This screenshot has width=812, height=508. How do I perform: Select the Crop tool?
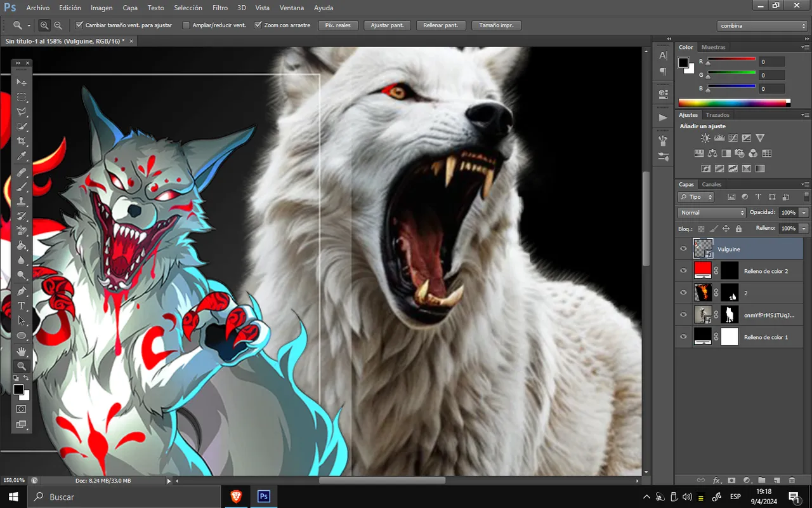[22, 141]
